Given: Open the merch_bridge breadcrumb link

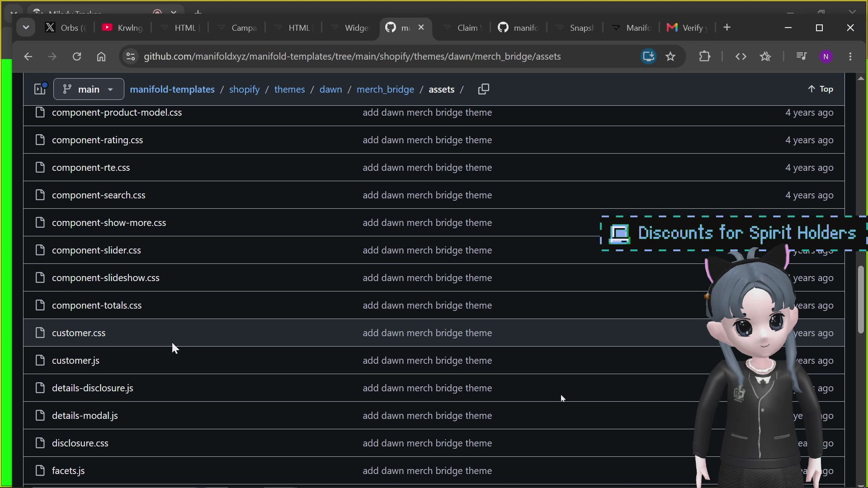Looking at the screenshot, I should tap(385, 89).
